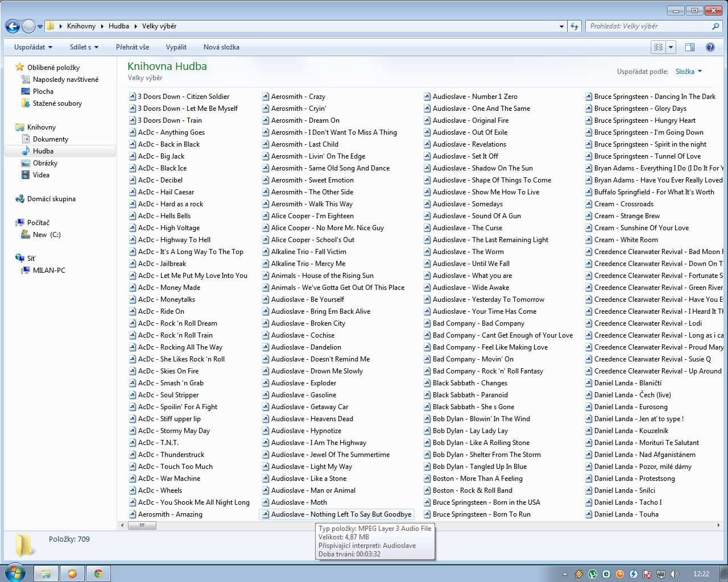Click in the Prohledat search field

click(648, 26)
